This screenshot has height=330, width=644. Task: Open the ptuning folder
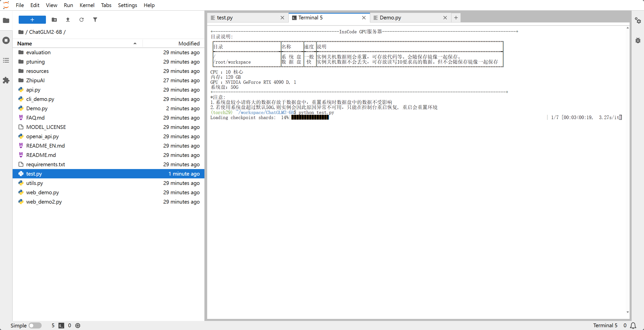[x=35, y=62]
